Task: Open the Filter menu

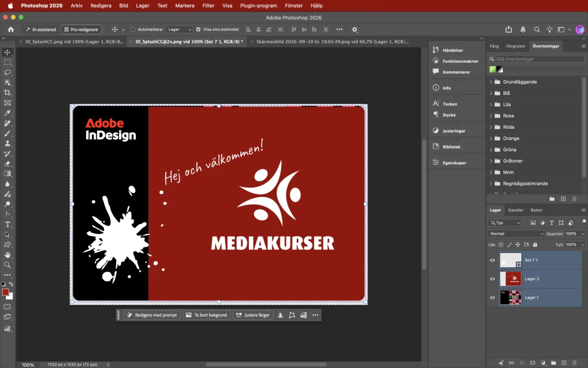Action: pos(208,5)
